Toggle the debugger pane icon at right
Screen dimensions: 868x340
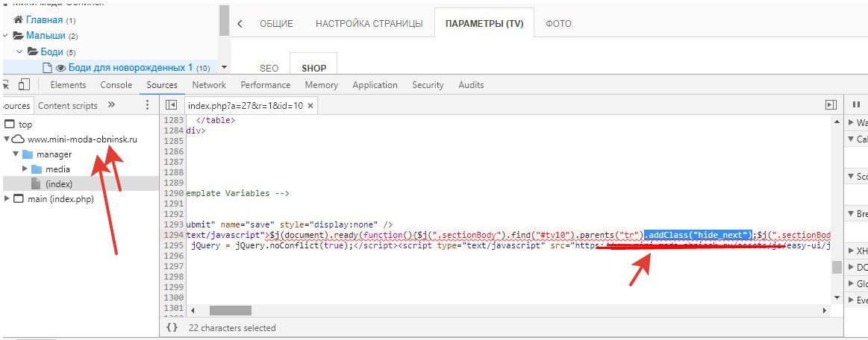[x=830, y=105]
